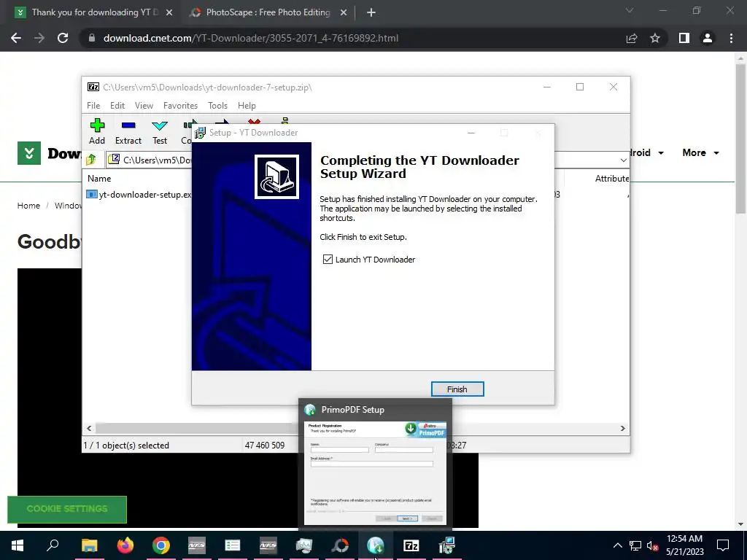Open File Explorer from the taskbar

click(89, 545)
